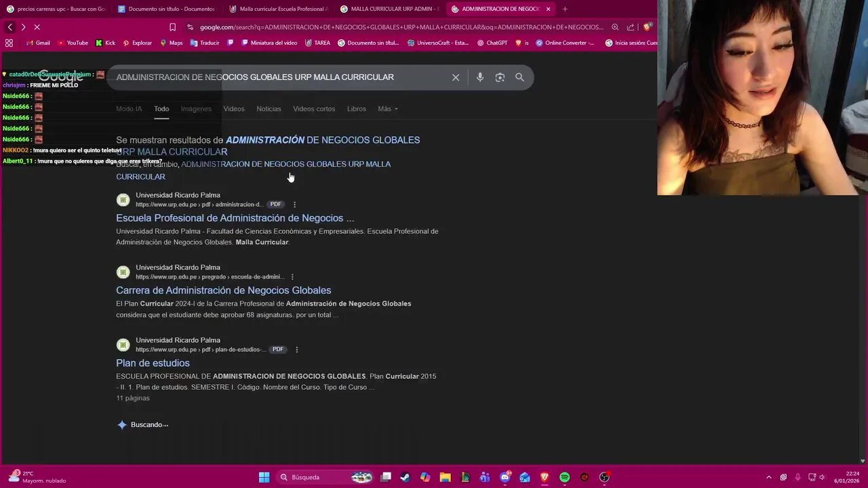Viewport: 868px width, 488px height.
Task: Open the YouTube bookmark
Action: (73, 43)
